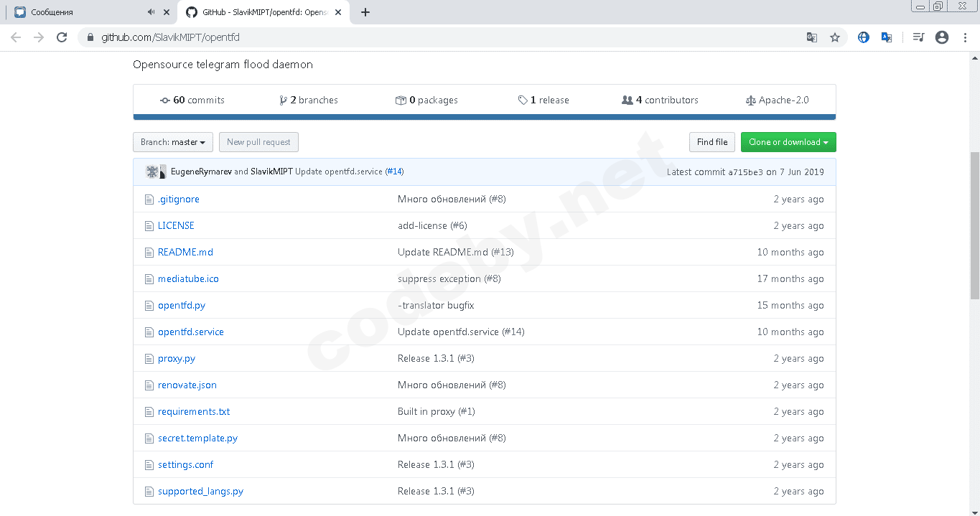Image resolution: width=980 pixels, height=516 pixels.
Task: Click the language bar under commit stats
Action: (x=484, y=117)
